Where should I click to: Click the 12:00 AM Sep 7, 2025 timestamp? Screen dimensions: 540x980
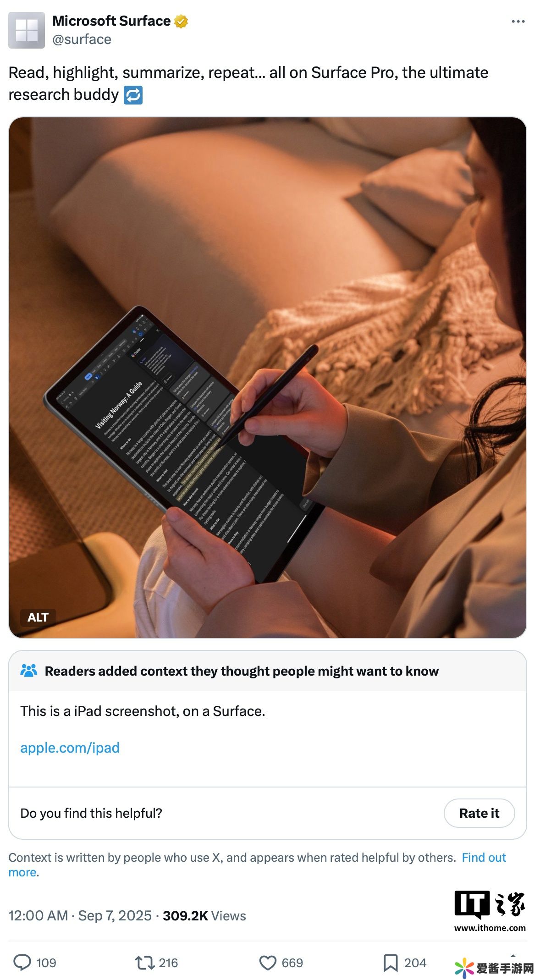pos(80,915)
